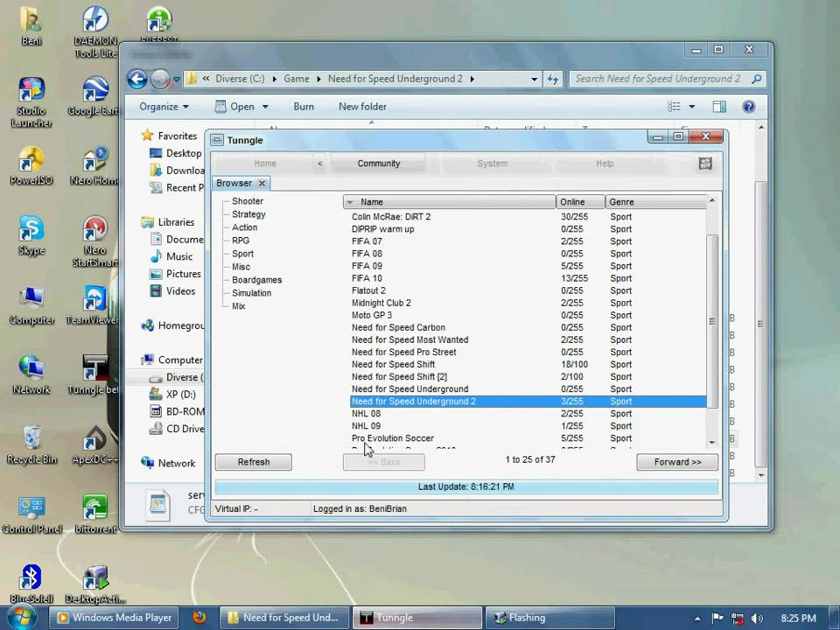Select the Simulation genre category
This screenshot has height=630, width=840.
coord(252,293)
